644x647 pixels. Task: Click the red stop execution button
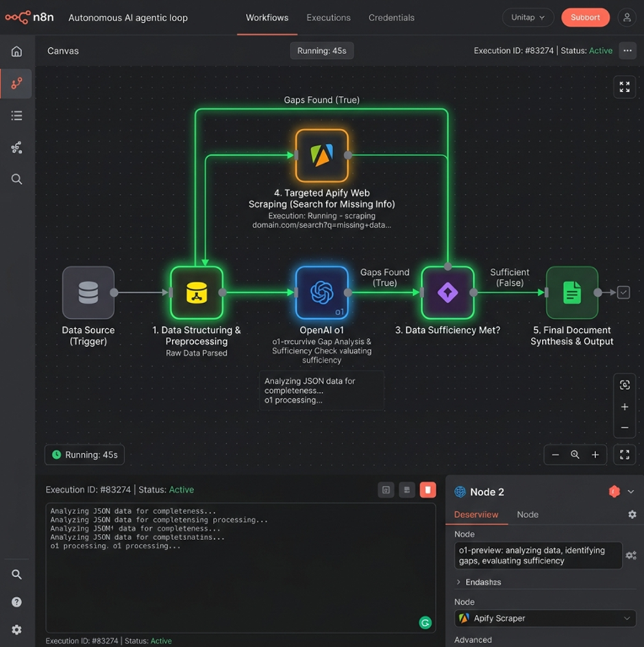point(428,490)
